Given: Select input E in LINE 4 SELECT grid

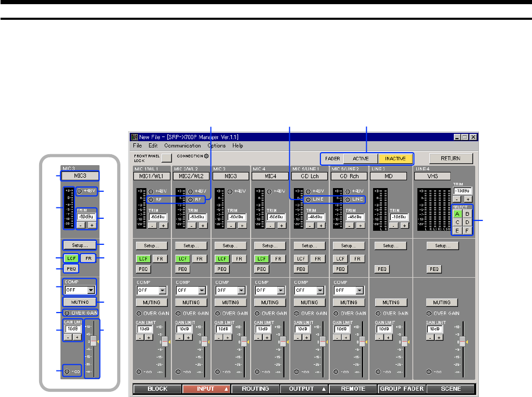Looking at the screenshot, I should coord(457,230).
